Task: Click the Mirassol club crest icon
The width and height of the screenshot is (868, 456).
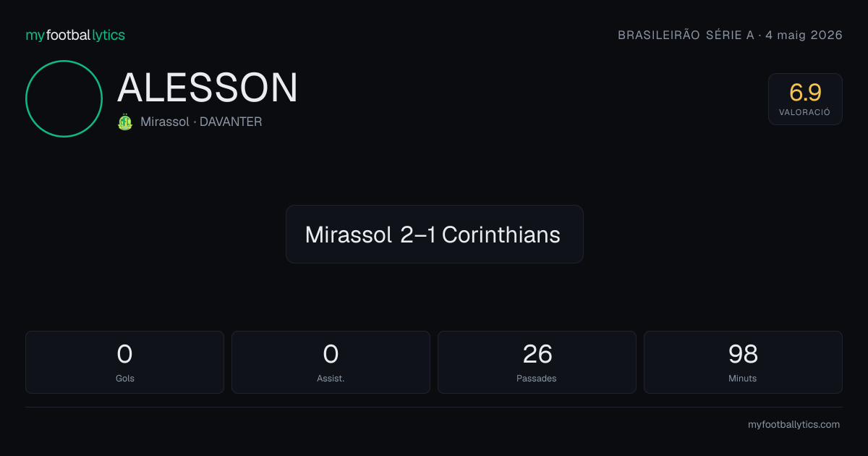Action: [125, 122]
